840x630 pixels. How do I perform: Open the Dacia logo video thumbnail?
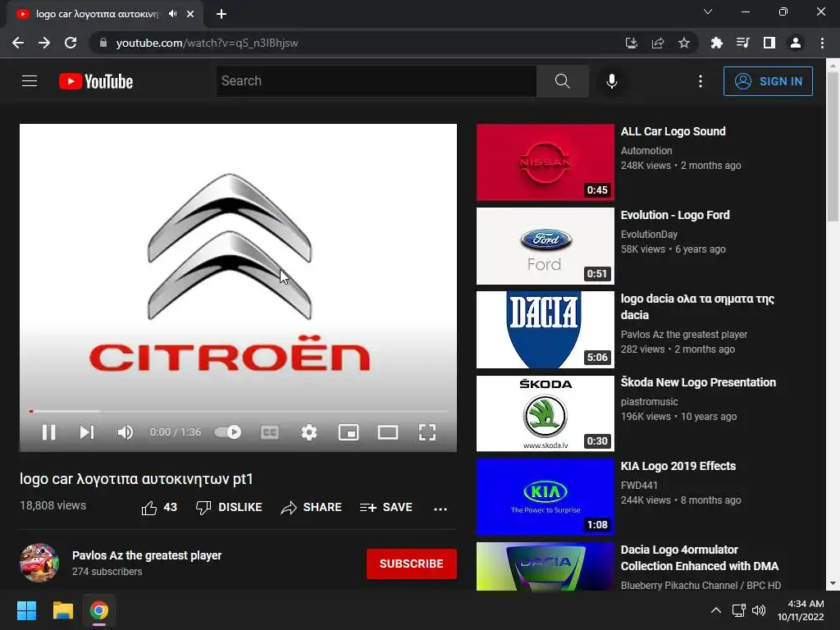[546, 330]
